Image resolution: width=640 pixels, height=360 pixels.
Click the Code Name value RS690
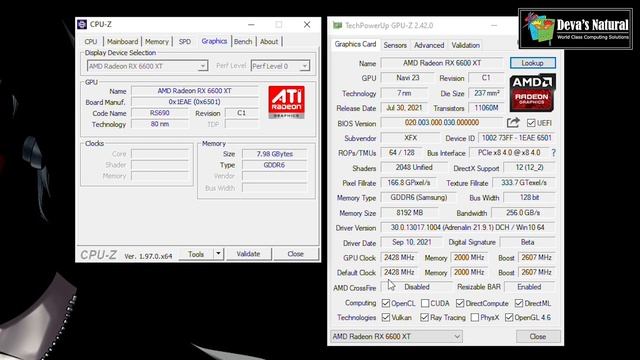(x=160, y=113)
